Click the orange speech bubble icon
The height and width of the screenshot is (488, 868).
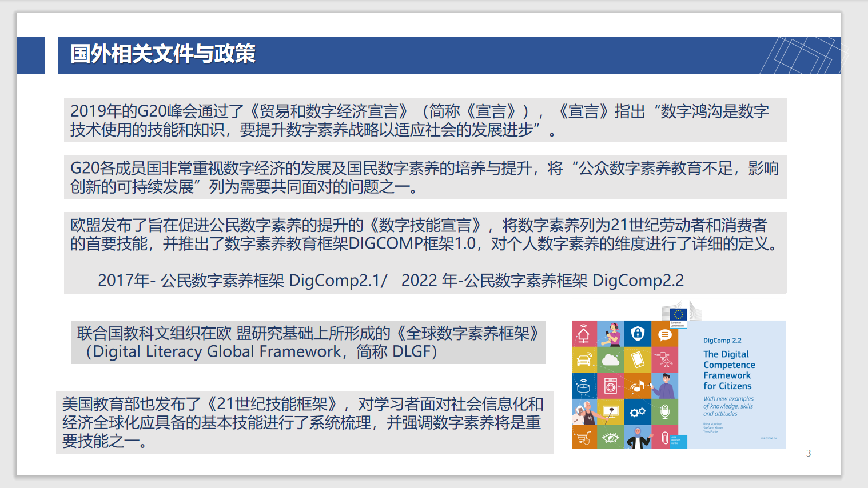pos(664,335)
